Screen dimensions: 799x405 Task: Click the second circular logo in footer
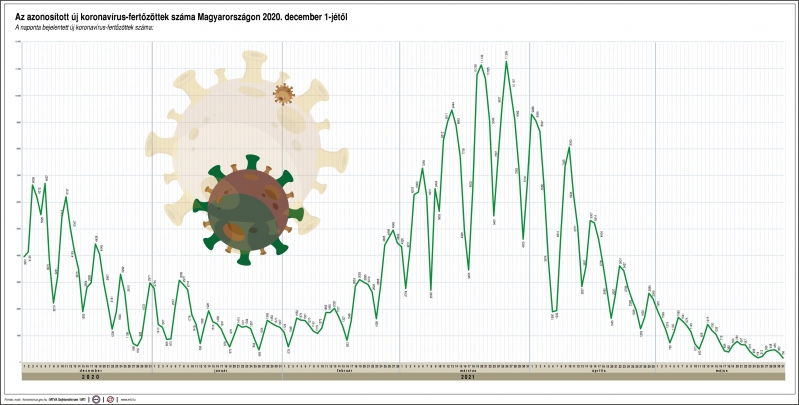(110, 399)
